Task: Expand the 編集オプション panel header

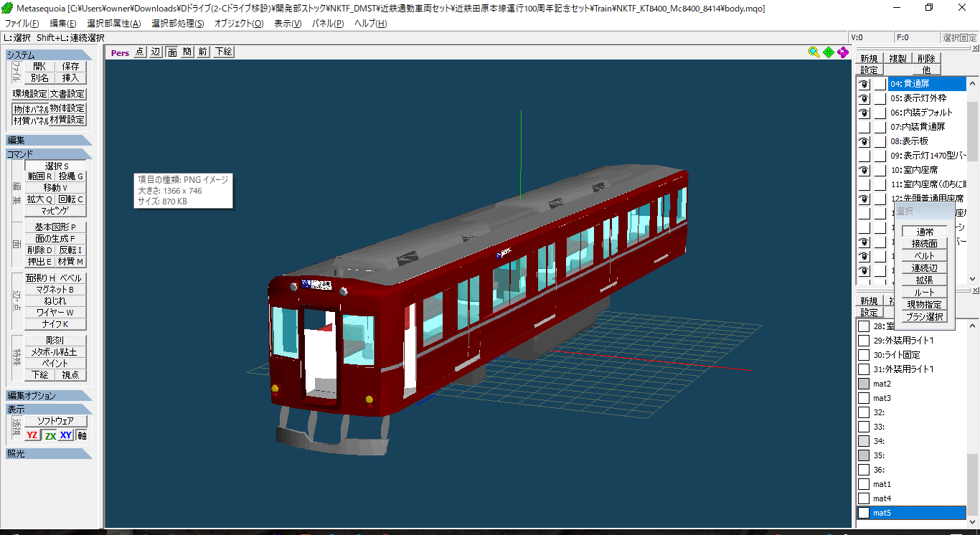Action: pos(49,396)
